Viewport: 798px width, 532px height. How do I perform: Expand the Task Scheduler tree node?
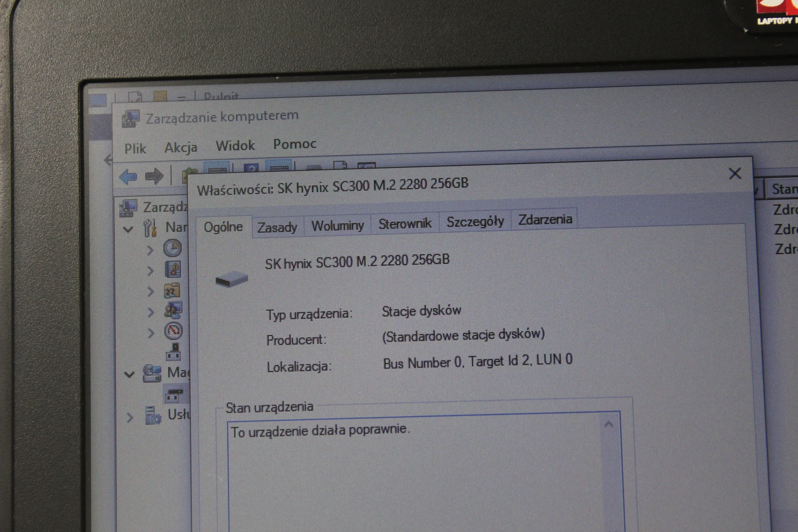click(x=150, y=250)
